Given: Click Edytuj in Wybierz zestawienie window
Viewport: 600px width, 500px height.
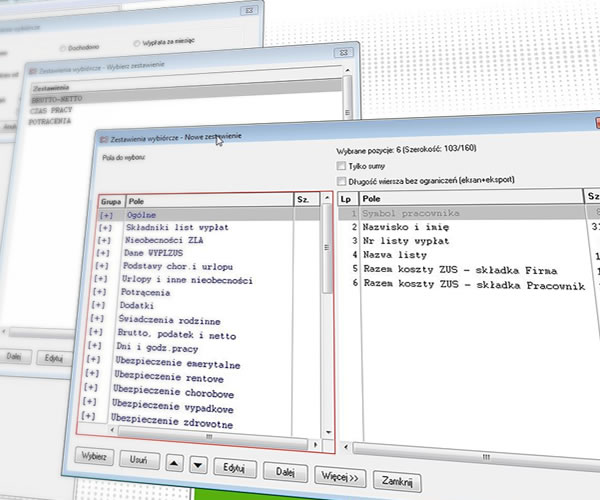Looking at the screenshot, I should click(x=54, y=358).
